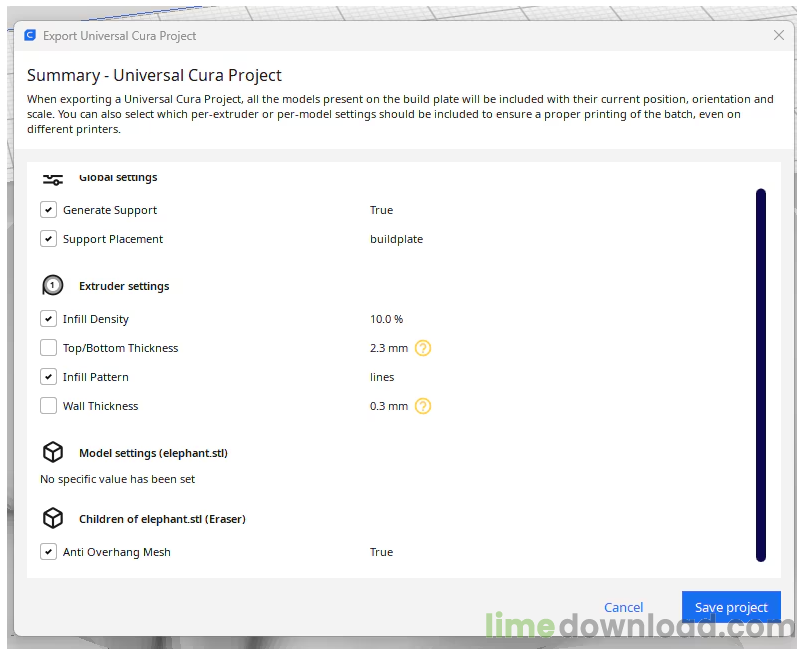This screenshot has height=657, width=803.
Task: Click the Export Universal Cura Project window title
Action: click(x=119, y=36)
